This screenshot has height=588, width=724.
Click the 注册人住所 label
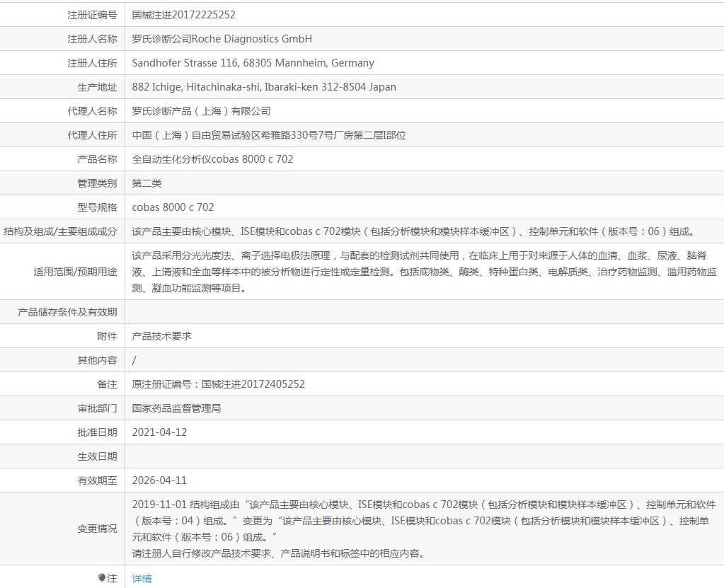[92, 63]
